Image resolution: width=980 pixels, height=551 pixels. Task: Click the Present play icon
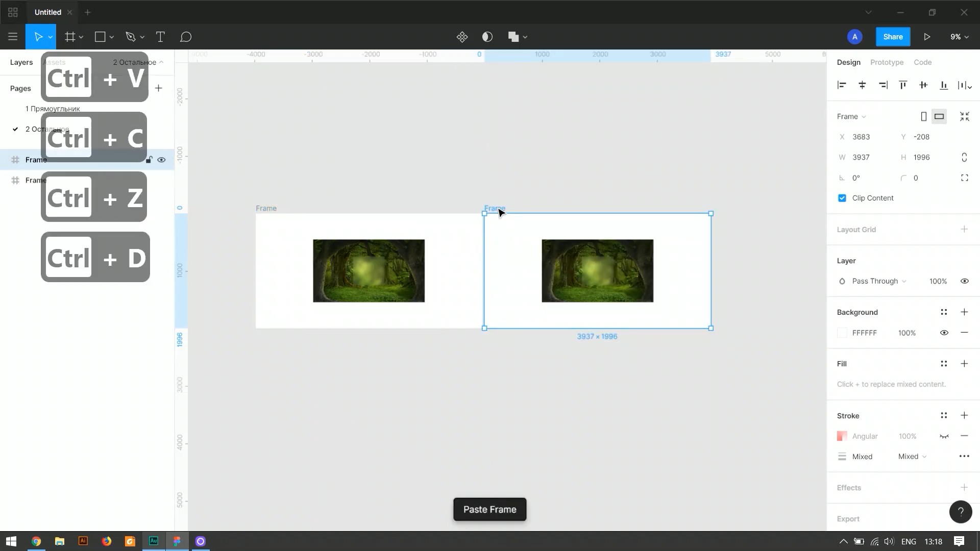(x=927, y=37)
